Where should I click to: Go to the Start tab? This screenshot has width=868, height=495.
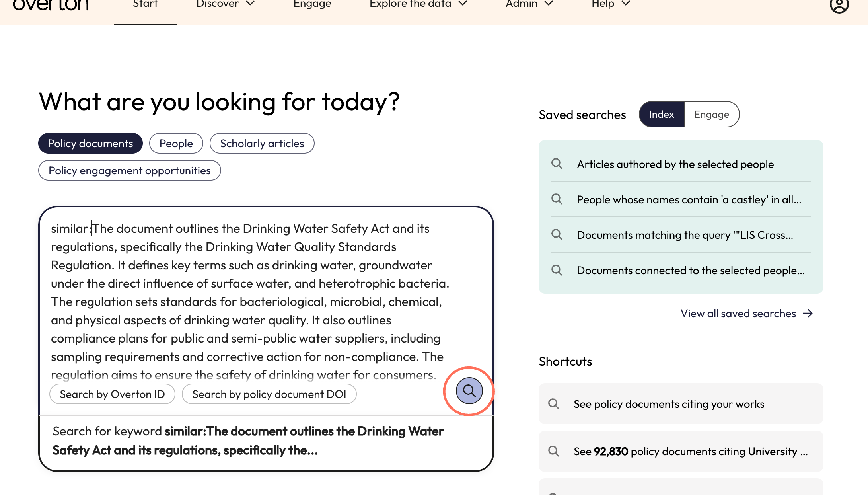coord(145,5)
